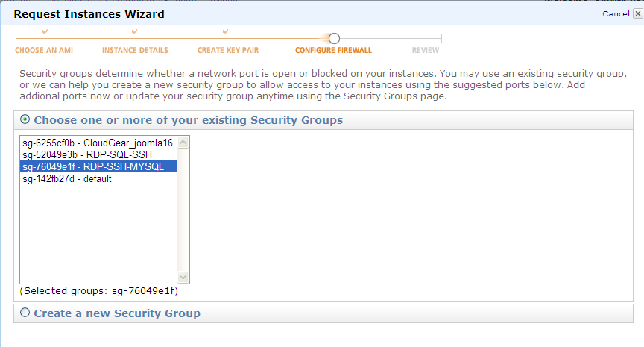Click the X icon beside Cancel

point(637,13)
